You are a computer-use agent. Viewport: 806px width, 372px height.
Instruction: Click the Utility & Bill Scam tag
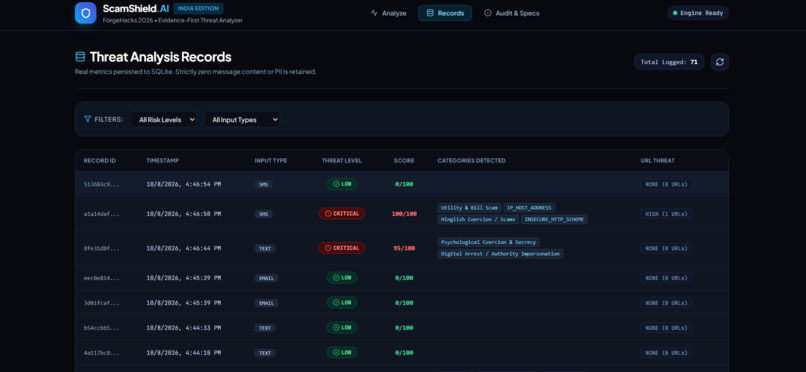469,208
